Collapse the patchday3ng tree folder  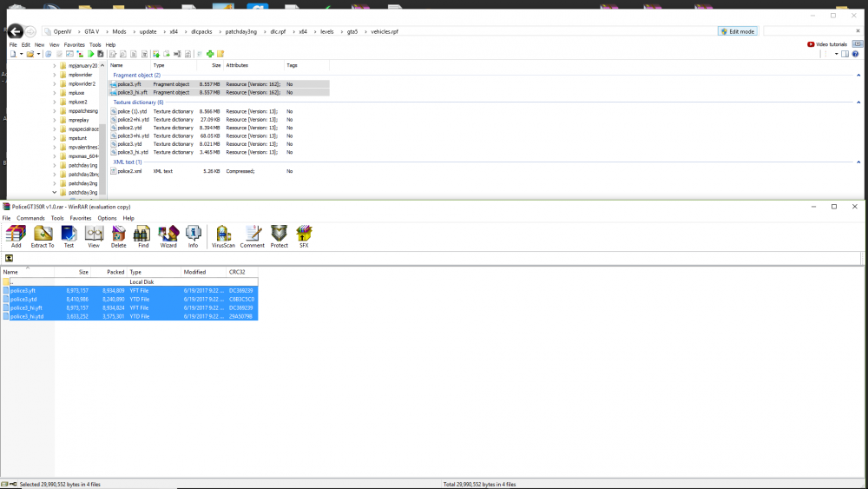[54, 192]
